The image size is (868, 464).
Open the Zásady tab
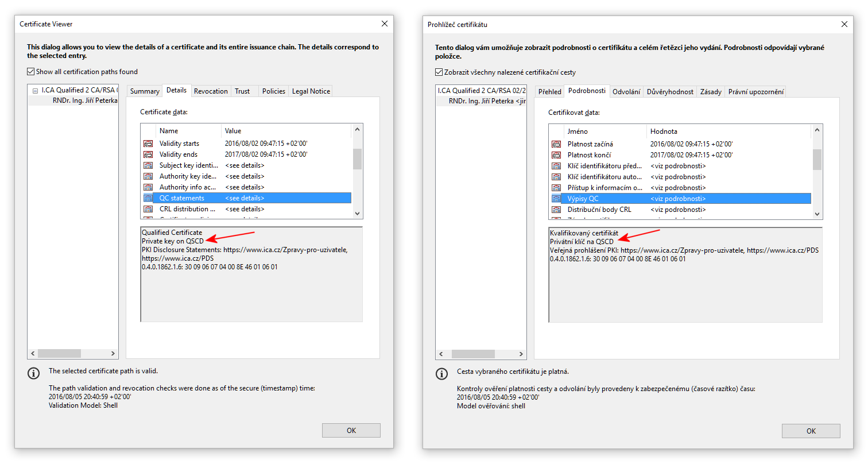click(x=711, y=92)
